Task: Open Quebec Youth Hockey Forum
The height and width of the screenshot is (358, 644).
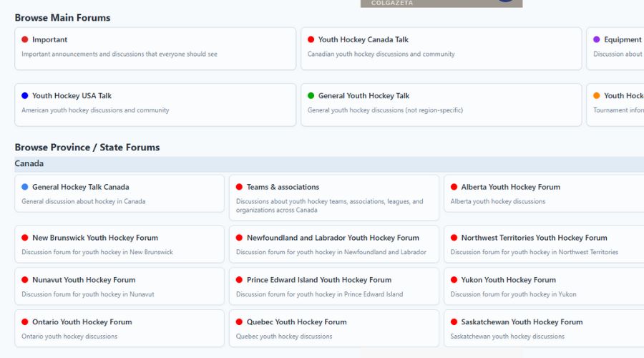Action: coord(334,329)
